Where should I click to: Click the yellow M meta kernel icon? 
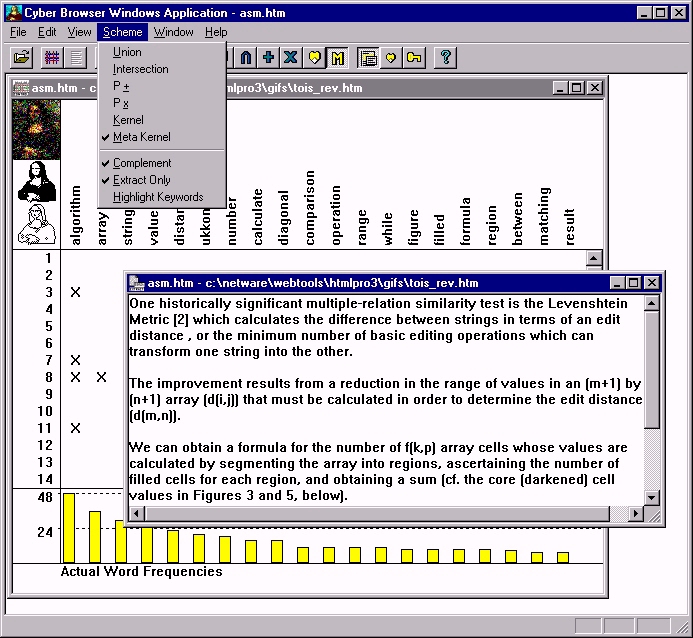338,57
